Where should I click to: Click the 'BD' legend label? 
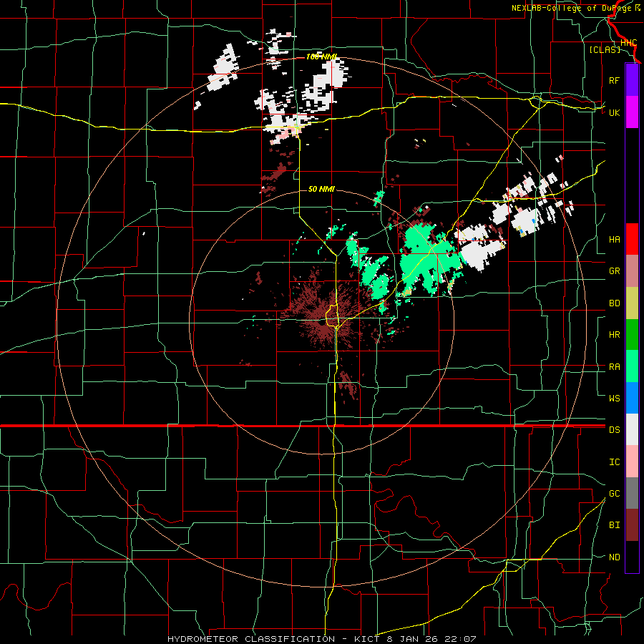[x=614, y=303]
